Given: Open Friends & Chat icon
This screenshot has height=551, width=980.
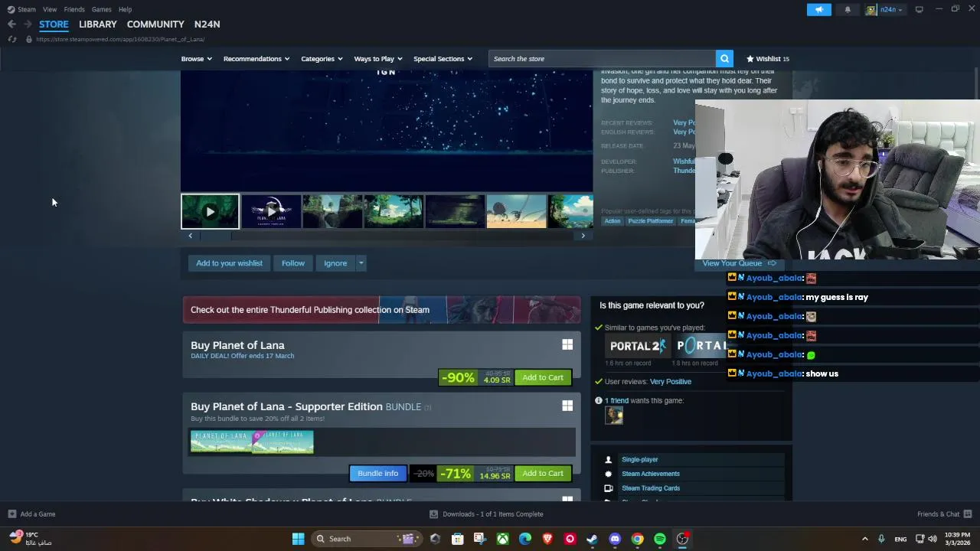Looking at the screenshot, I should point(968,514).
